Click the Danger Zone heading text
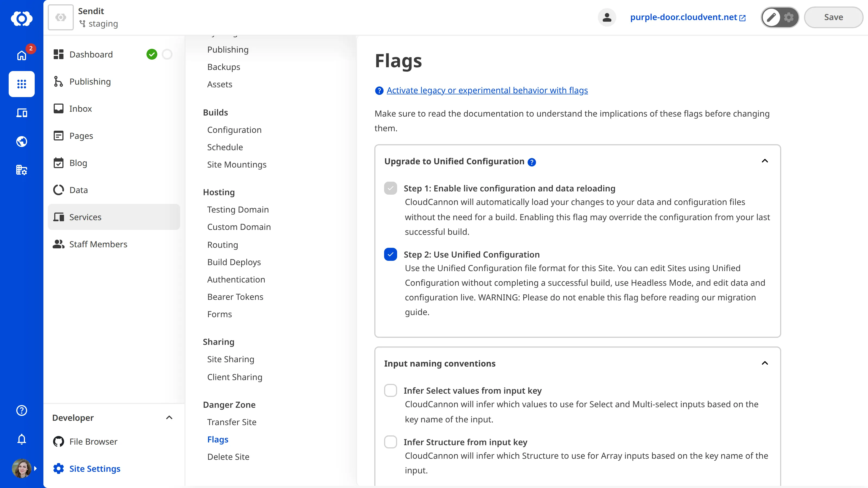868x488 pixels. point(229,404)
